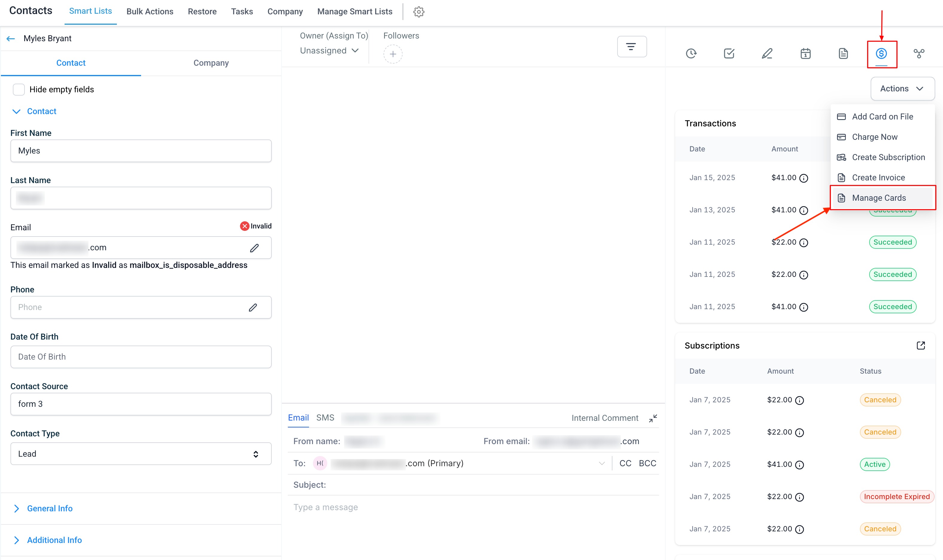Go back using the arrow beside Myles Bryant

[x=10, y=39]
